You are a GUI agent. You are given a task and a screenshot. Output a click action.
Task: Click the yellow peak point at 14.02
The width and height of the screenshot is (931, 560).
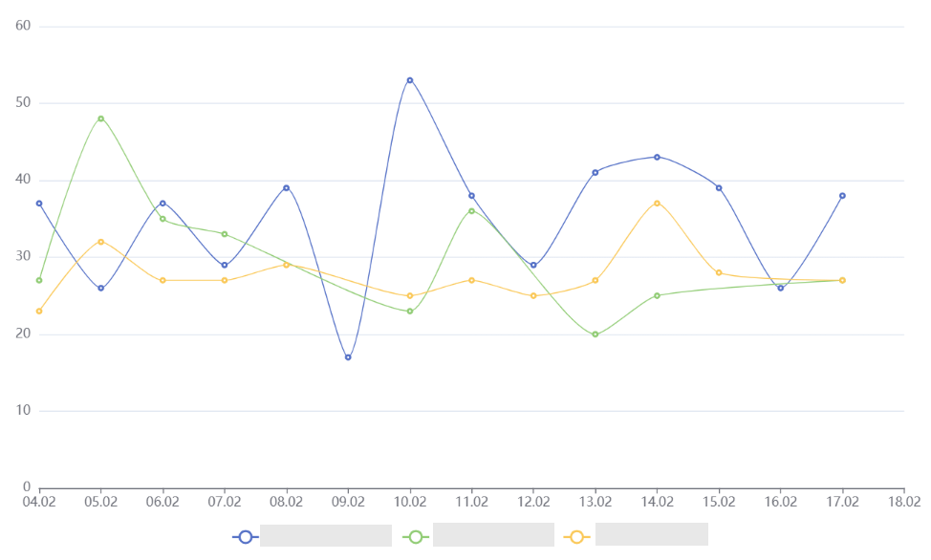tap(657, 204)
